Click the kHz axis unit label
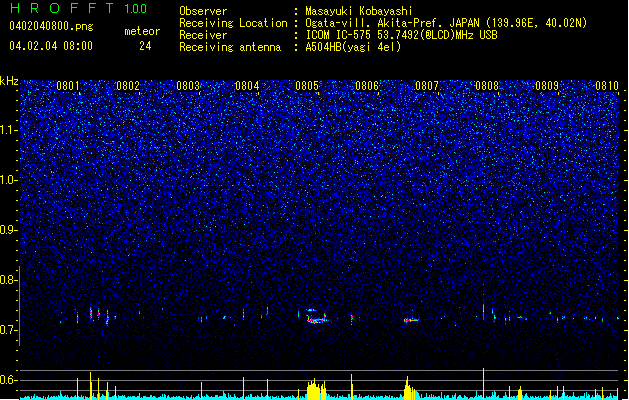This screenshot has height=400, width=629. 9,81
